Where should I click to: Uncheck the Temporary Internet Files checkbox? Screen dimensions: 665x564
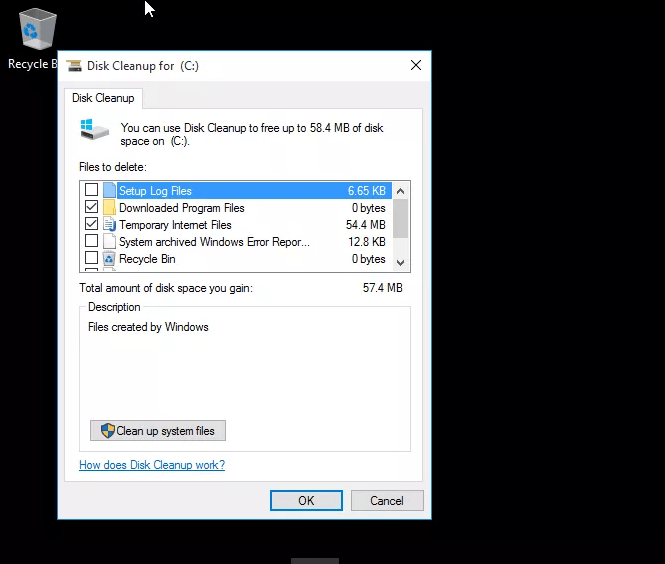click(92, 225)
